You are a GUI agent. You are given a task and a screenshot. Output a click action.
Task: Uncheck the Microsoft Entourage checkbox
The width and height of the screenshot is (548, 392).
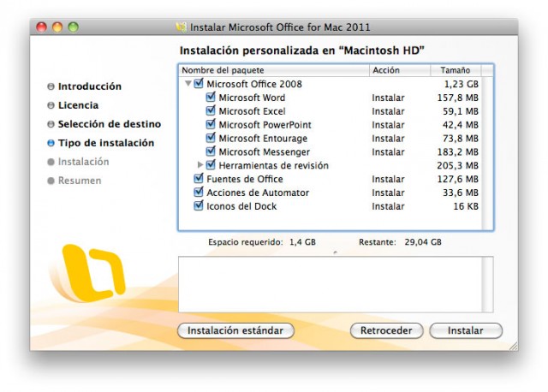(211, 138)
